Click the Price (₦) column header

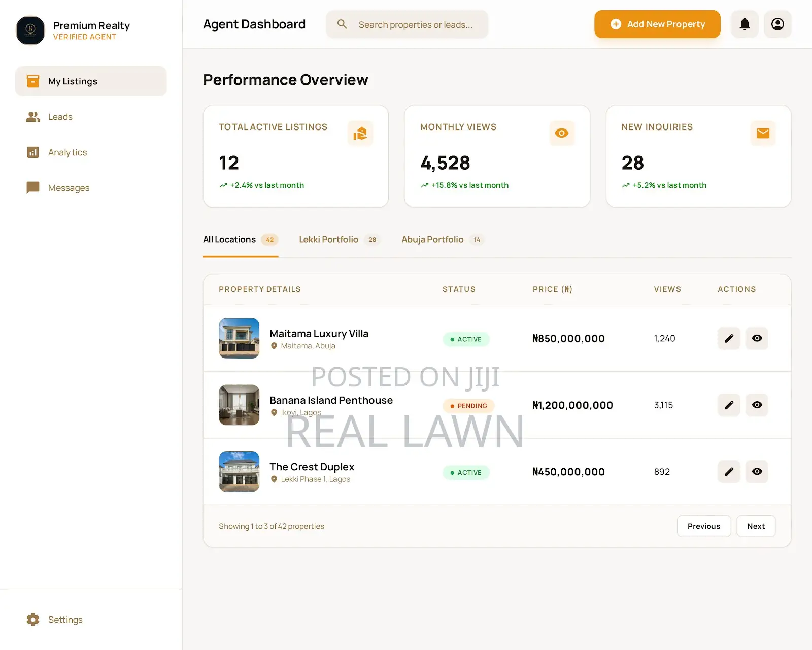pyautogui.click(x=553, y=289)
